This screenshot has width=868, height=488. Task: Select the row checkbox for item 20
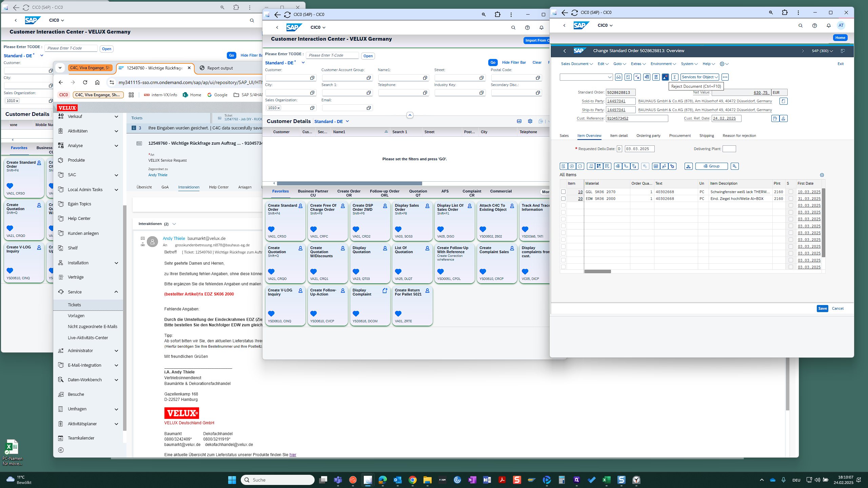[563, 199]
